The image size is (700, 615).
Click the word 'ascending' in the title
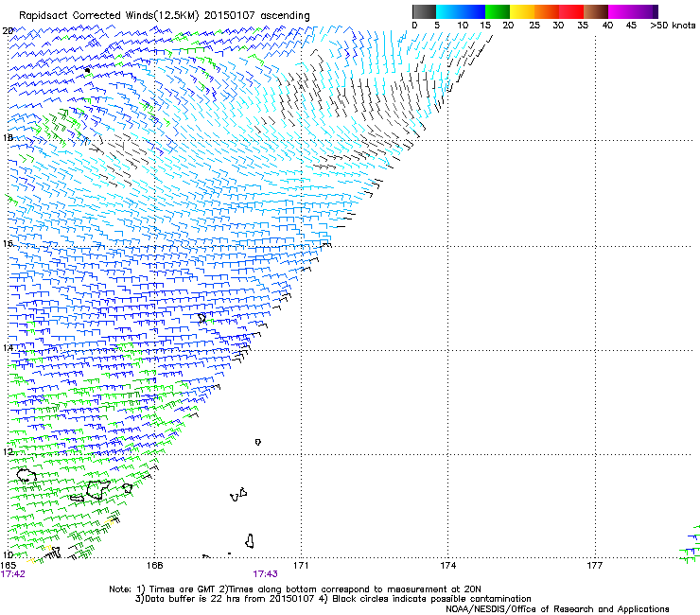(x=285, y=16)
